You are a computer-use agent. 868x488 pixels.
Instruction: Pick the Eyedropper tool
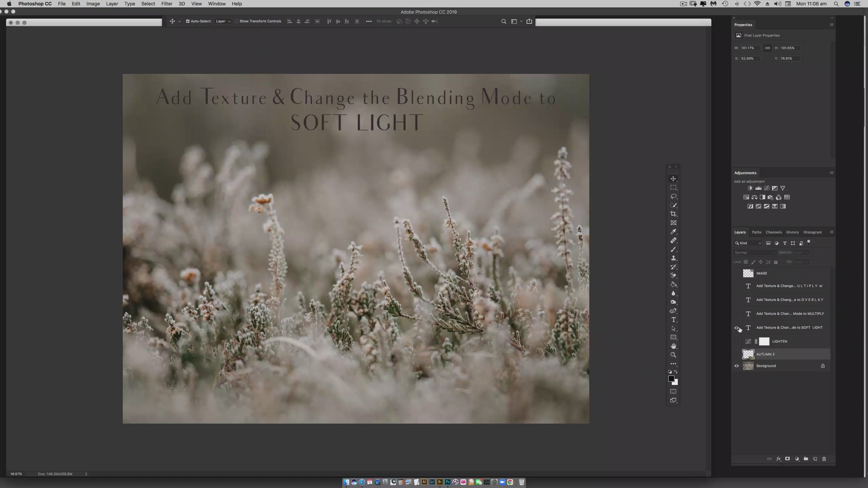tap(673, 231)
